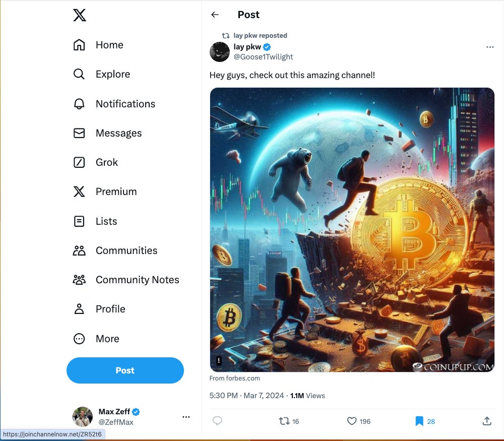Repost this post via the repost icon

[284, 421]
